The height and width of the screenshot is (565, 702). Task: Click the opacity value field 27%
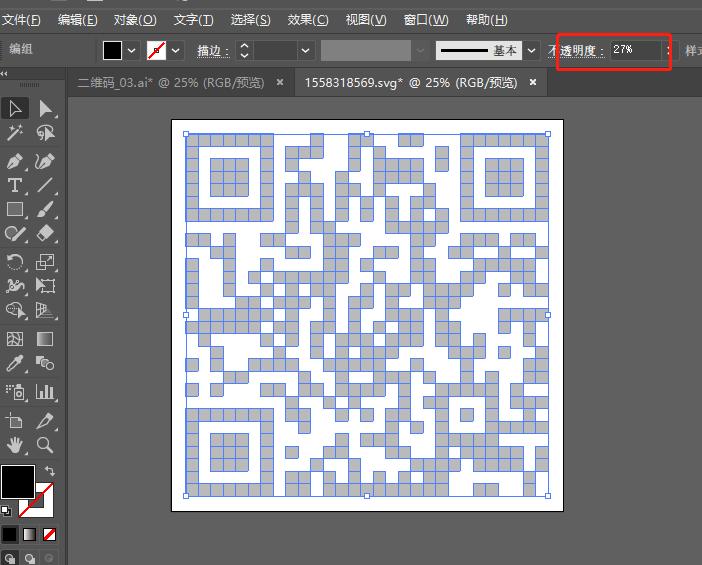[x=636, y=50]
